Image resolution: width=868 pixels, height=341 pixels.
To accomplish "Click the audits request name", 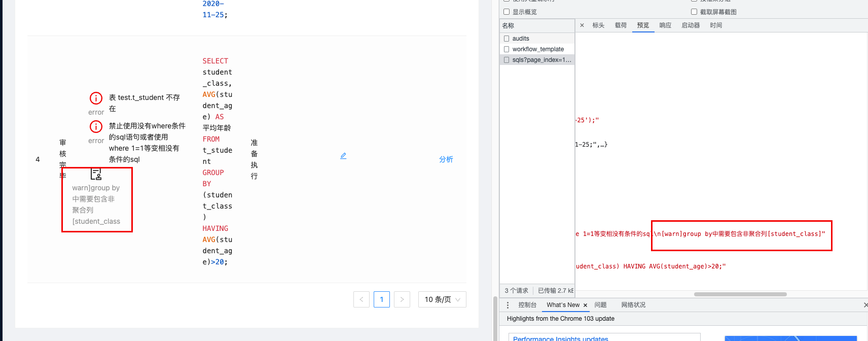I will (x=521, y=39).
